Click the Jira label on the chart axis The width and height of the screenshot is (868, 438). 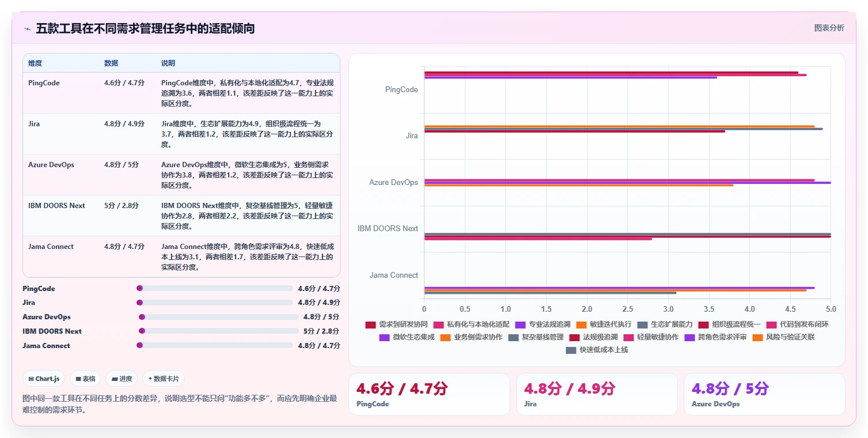[x=412, y=136]
